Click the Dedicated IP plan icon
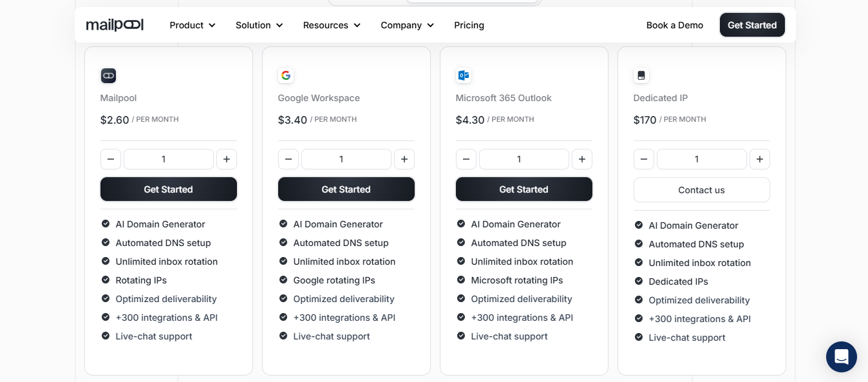Image resolution: width=868 pixels, height=382 pixels. click(x=641, y=75)
